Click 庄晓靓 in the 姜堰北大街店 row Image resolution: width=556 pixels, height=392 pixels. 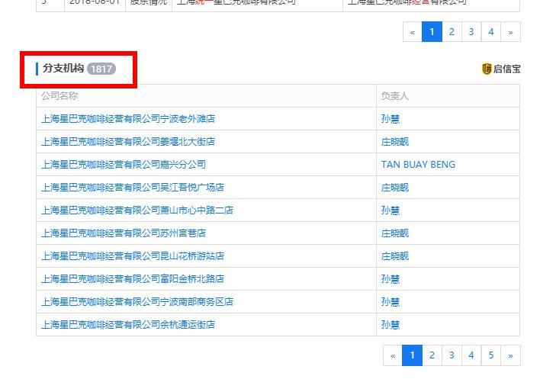(x=395, y=142)
